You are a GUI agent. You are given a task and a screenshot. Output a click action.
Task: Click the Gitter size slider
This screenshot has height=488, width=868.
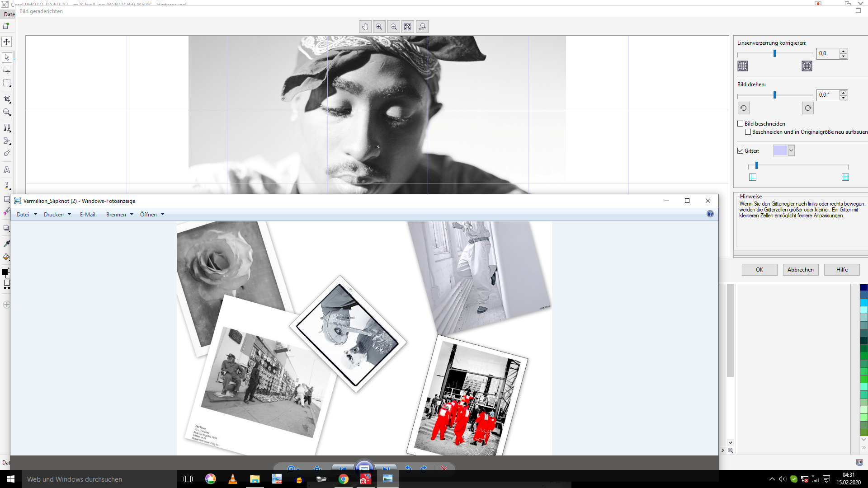798,166
